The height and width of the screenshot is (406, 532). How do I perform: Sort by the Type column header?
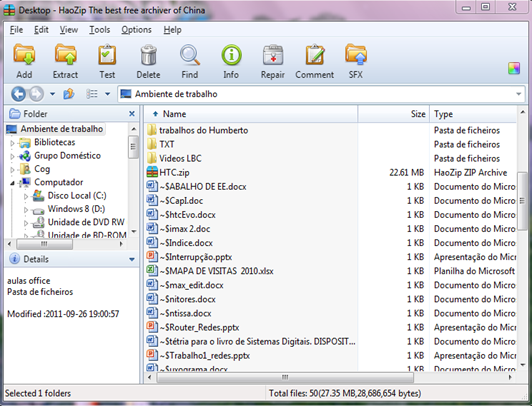click(x=473, y=114)
